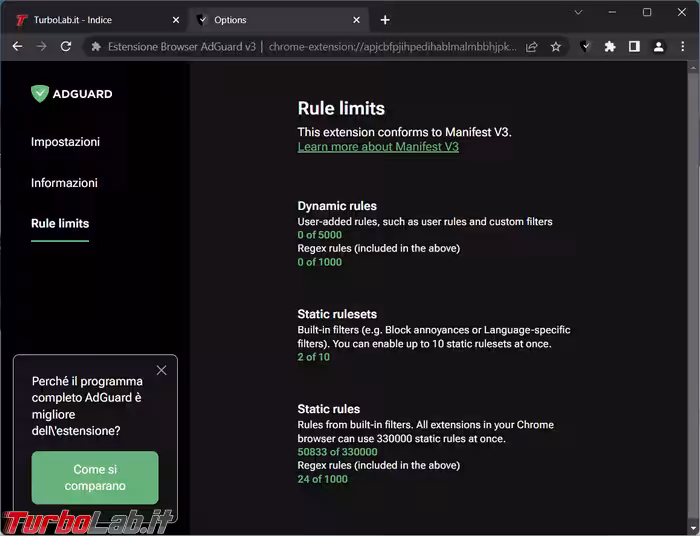Open Chrome's three-dot menu
This screenshot has width=700, height=536.
683,46
